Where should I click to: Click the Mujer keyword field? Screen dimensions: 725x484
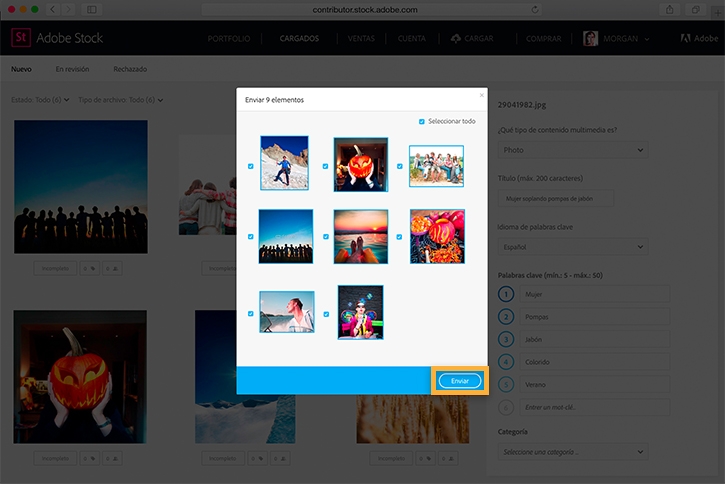[x=595, y=294]
